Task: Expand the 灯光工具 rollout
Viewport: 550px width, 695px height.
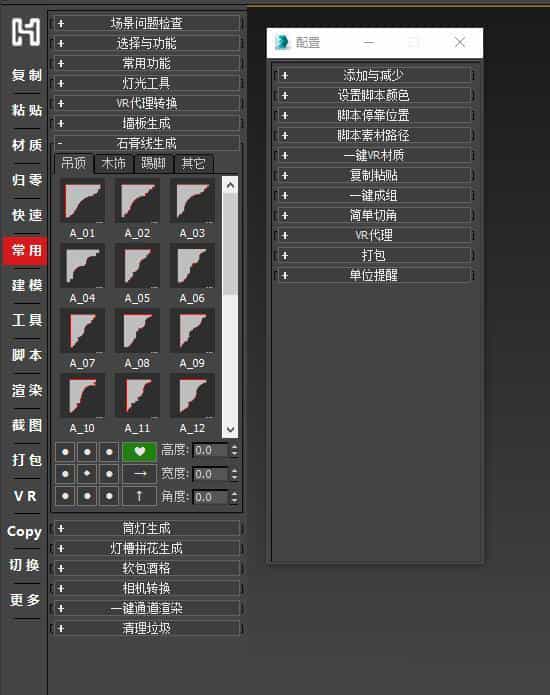Action: pos(147,83)
